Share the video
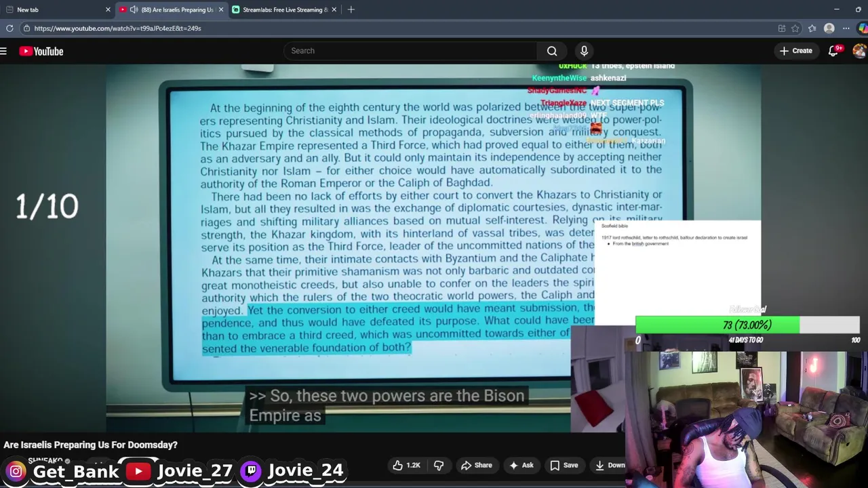This screenshot has height=488, width=868. pyautogui.click(x=476, y=465)
